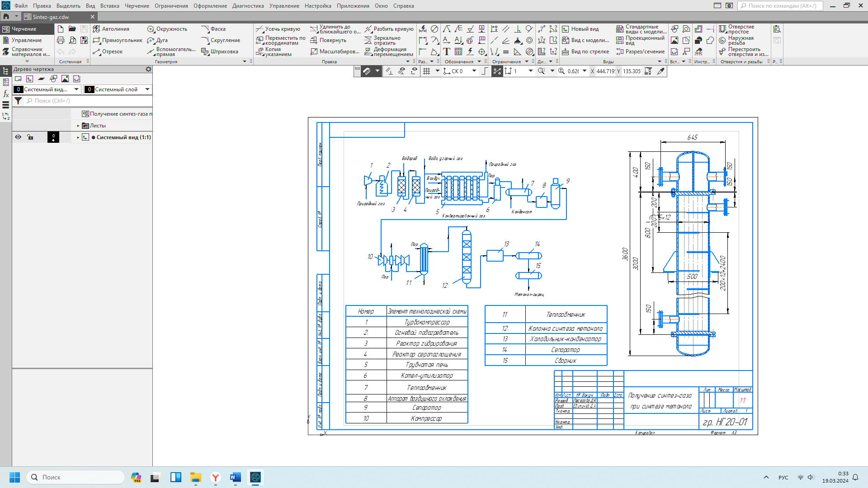This screenshot has width=868, height=488.
Task: Open the zoom scale dropdown arrow
Action: pos(584,71)
